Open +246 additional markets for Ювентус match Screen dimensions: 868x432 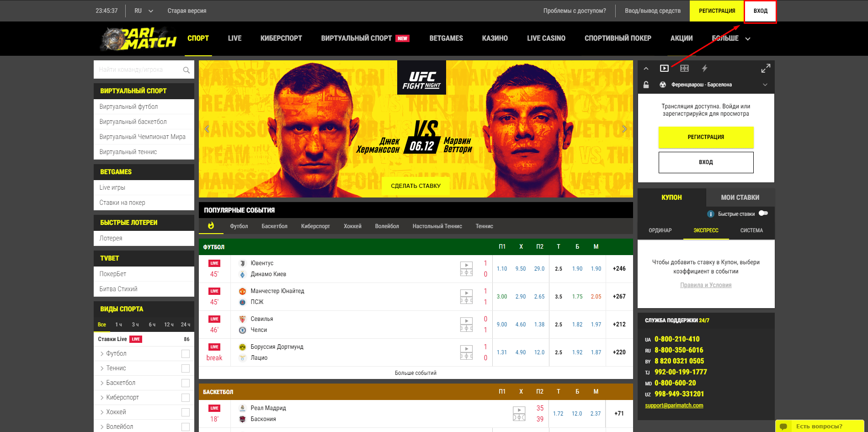click(619, 269)
